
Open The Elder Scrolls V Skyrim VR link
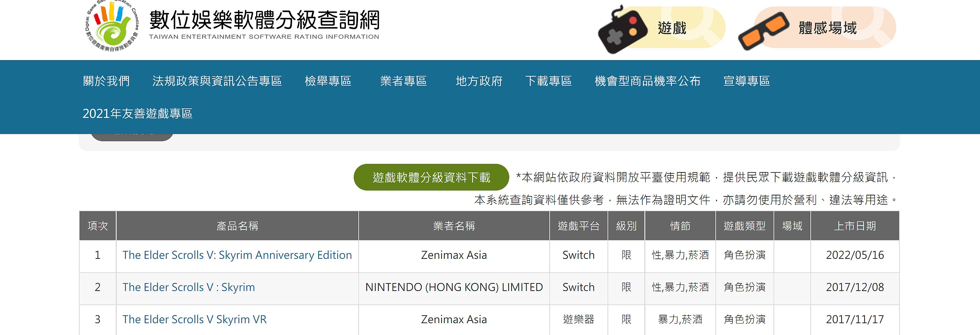pos(194,320)
